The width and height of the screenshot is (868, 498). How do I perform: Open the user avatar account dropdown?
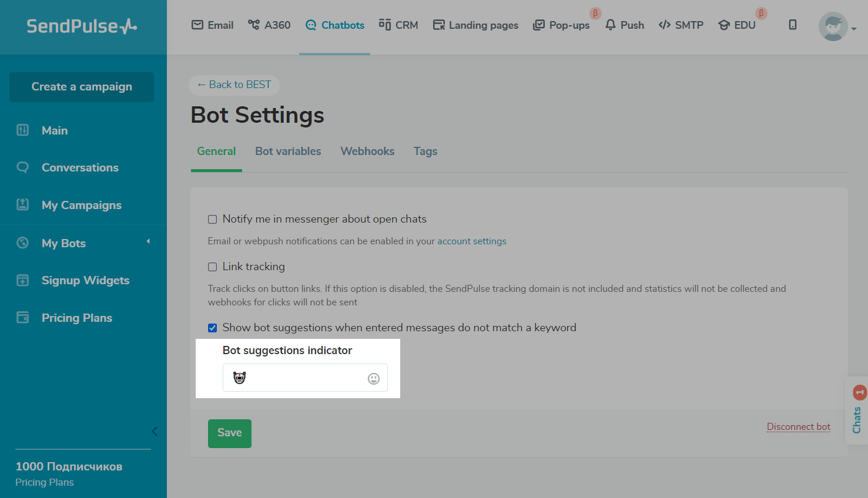click(837, 26)
